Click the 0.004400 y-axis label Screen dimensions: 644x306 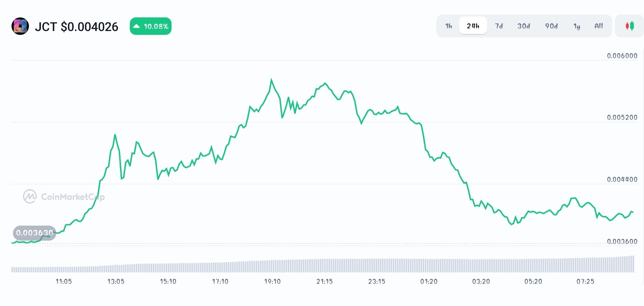pyautogui.click(x=622, y=180)
